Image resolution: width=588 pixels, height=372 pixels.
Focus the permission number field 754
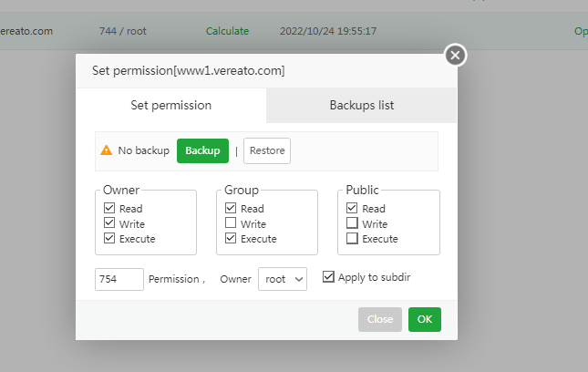119,279
